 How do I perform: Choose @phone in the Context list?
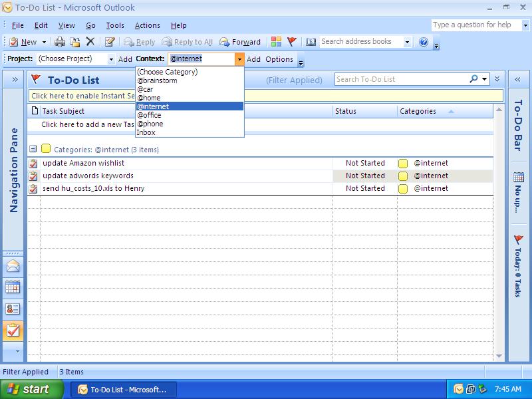click(x=150, y=124)
